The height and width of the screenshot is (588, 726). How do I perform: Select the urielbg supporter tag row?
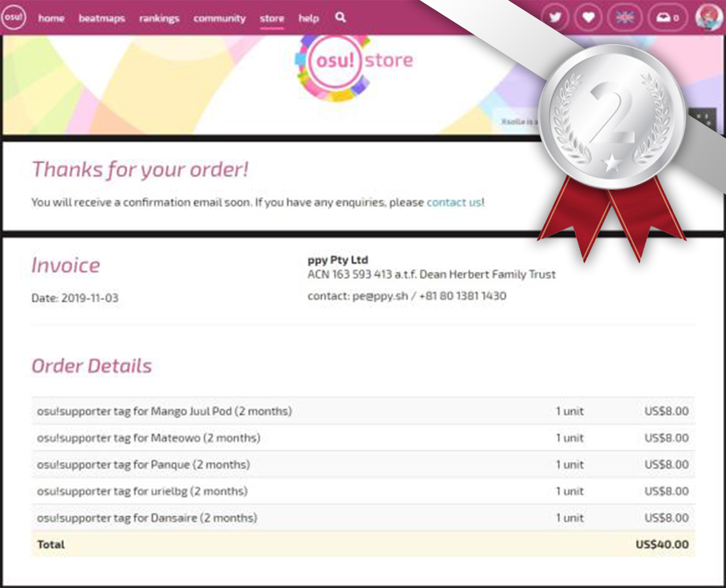coord(363,491)
